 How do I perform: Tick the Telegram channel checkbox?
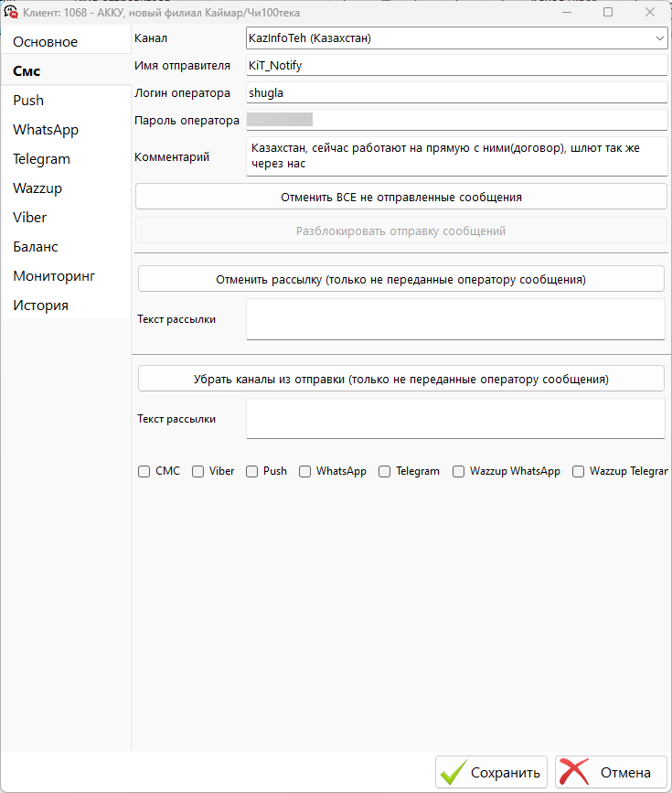point(384,472)
